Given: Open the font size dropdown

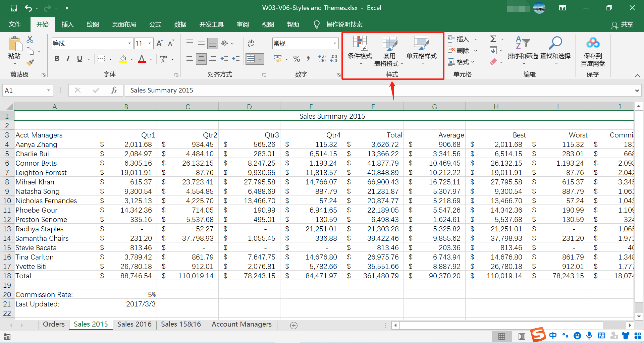Looking at the screenshot, I should click(150, 43).
